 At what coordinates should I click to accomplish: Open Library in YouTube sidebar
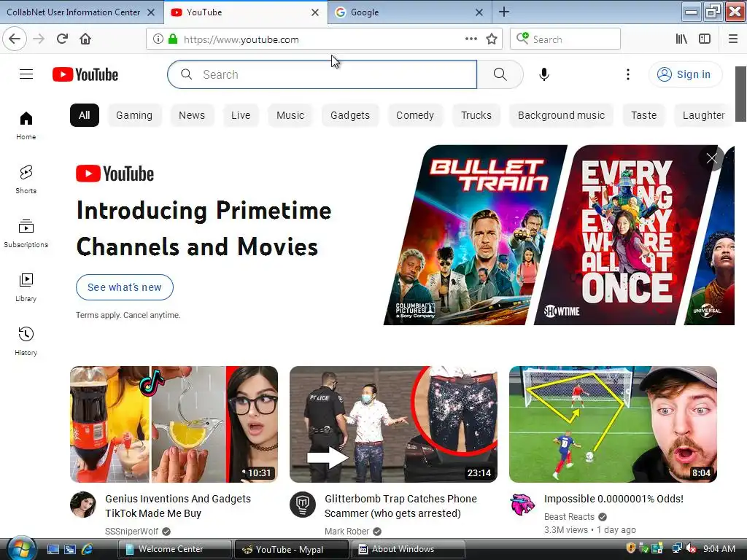(26, 287)
